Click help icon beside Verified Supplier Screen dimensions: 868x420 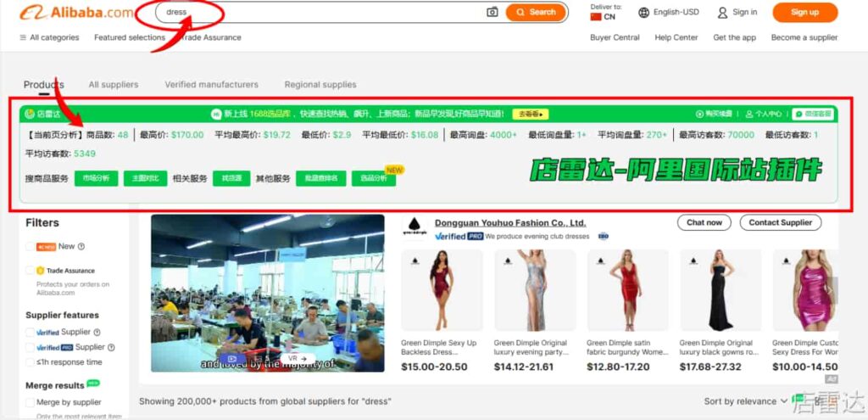97,333
